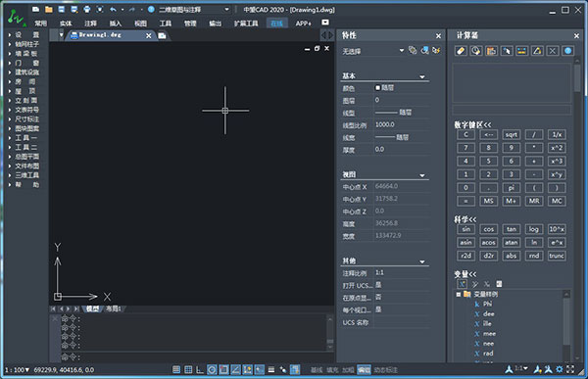The image size is (588, 379).
Task: Toggle Ortho mode in the status bar
Action: [x=200, y=369]
